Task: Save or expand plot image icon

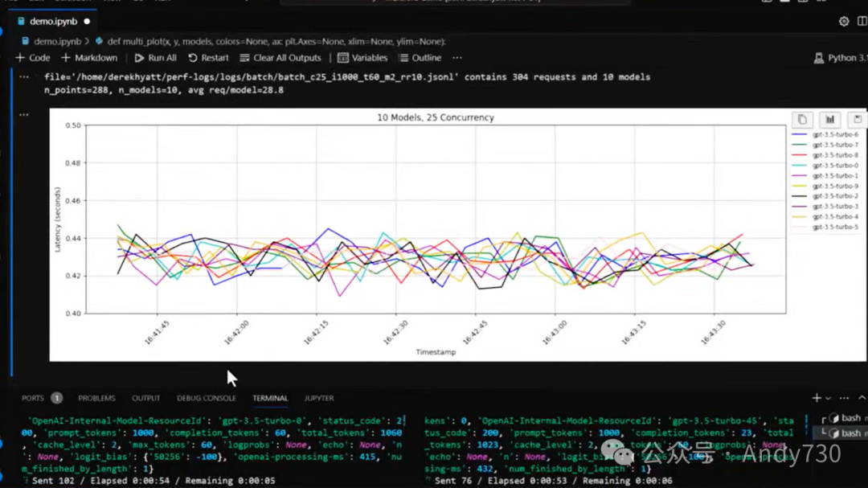Action: point(857,119)
